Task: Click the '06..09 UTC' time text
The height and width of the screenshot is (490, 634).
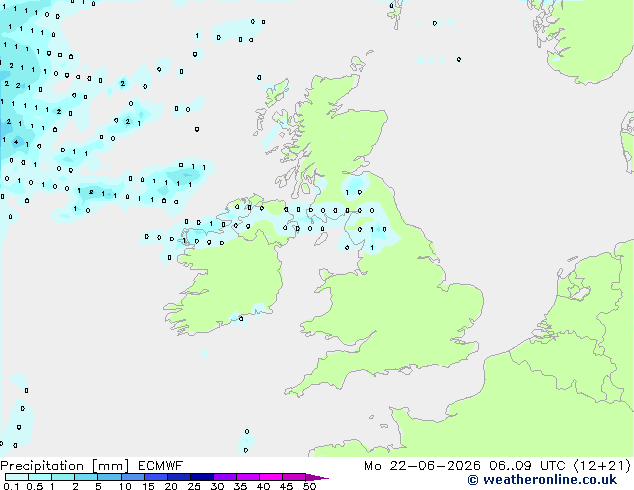Action: pyautogui.click(x=526, y=466)
